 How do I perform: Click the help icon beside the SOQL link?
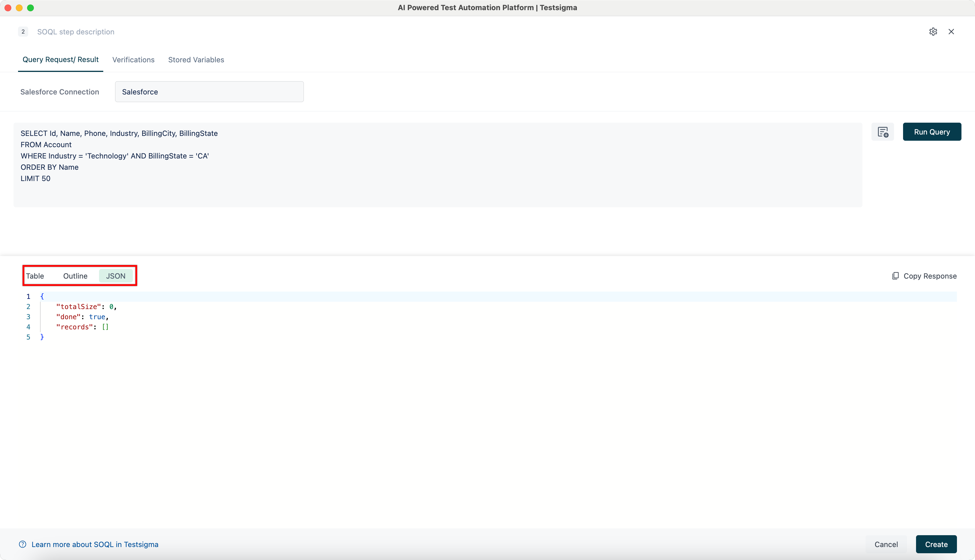[22, 544]
